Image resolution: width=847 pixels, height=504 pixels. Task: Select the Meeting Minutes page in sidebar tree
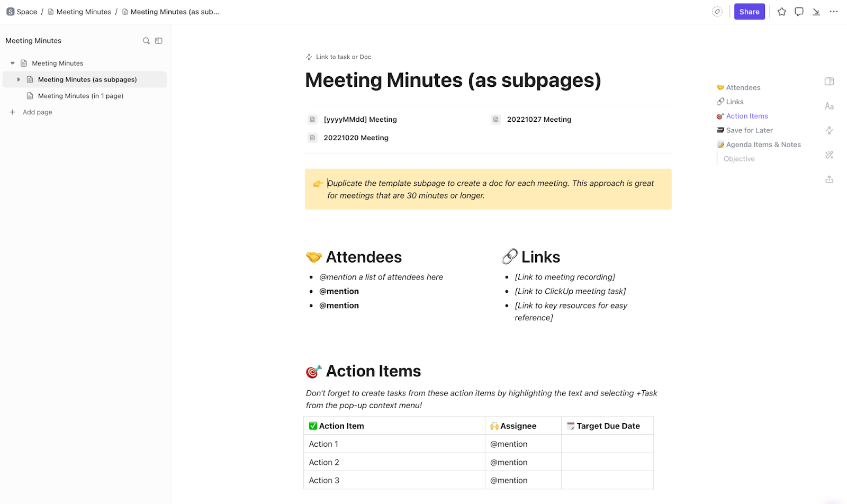tap(57, 63)
